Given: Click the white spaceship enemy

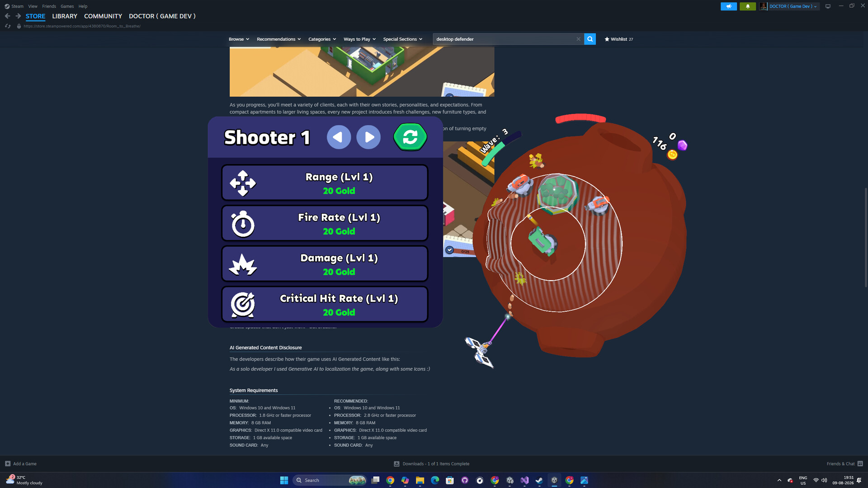Looking at the screenshot, I should (480, 352).
